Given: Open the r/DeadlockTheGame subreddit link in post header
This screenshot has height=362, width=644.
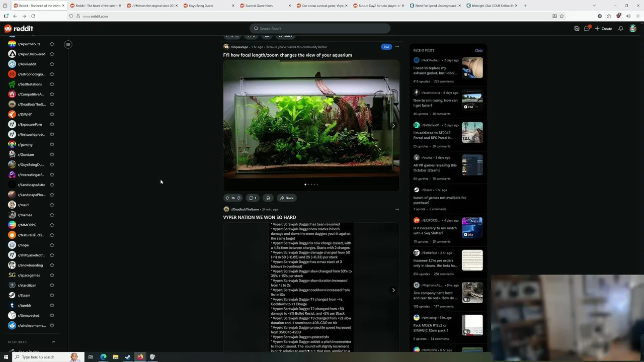Looking at the screenshot, I should [245, 209].
